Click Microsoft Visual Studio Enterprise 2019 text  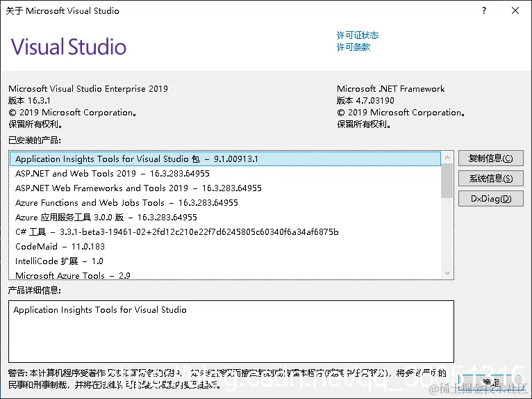pos(88,89)
